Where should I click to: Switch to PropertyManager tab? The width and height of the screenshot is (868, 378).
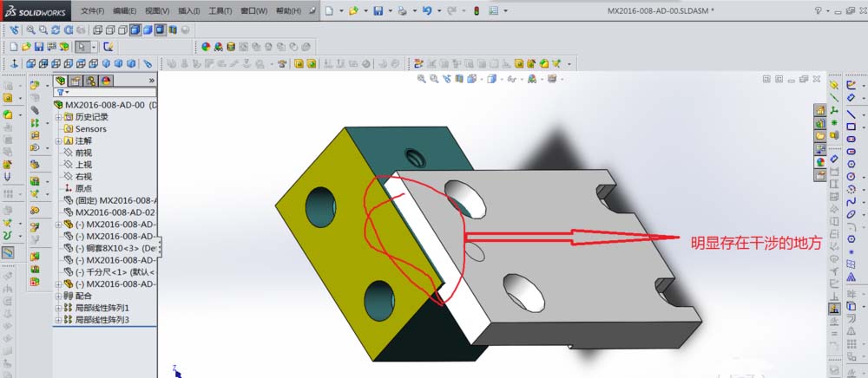76,80
